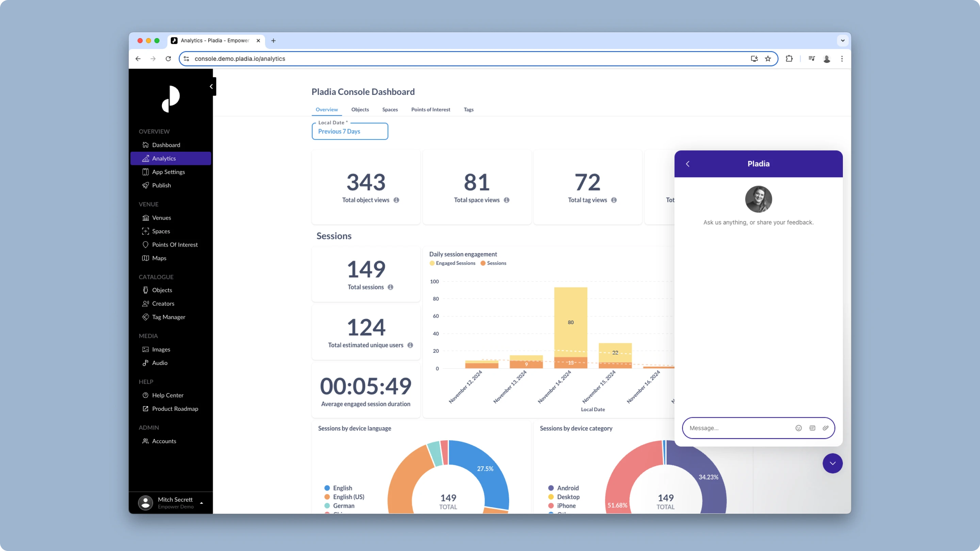
Task: Go back in the Pladia chat widget
Action: click(688, 164)
